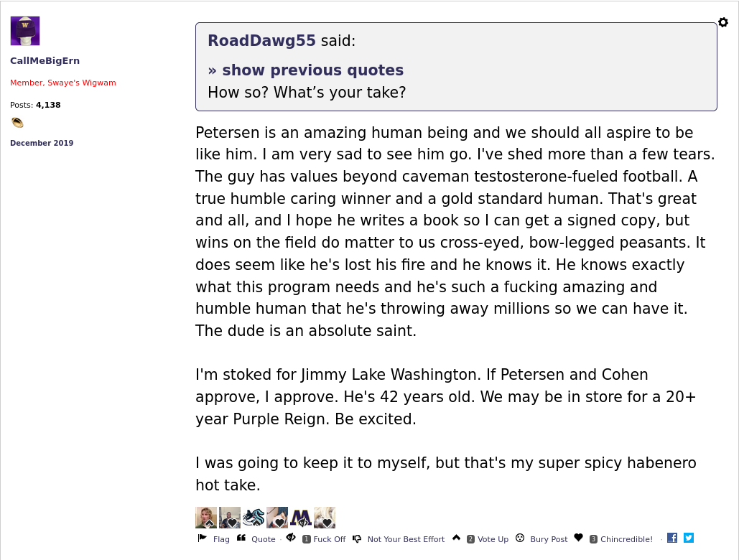739x560 pixels.
Task: Open the December 2019 post permalink
Action: [x=42, y=143]
